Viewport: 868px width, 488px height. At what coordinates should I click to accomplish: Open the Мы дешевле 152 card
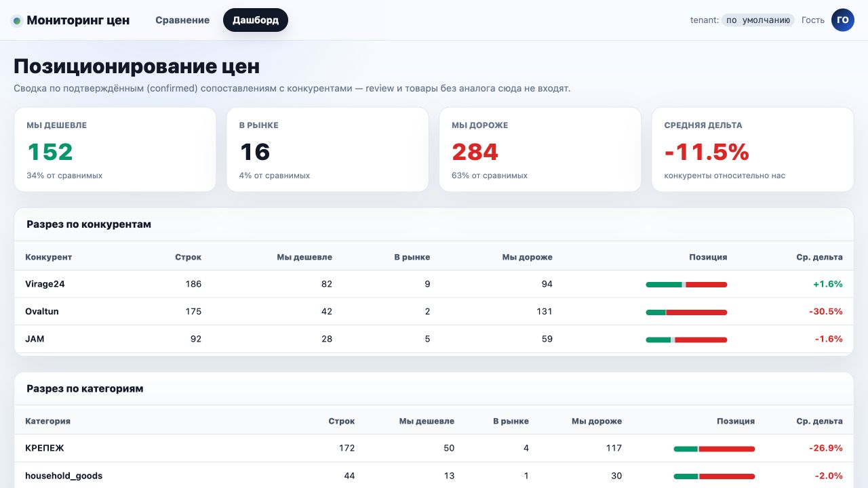[x=115, y=149]
